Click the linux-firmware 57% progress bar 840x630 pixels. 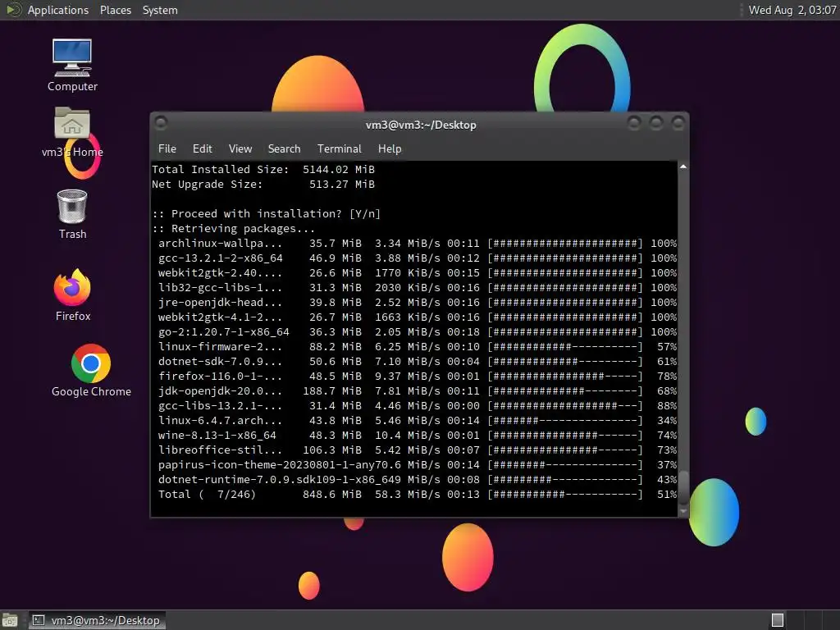pyautogui.click(x=565, y=347)
